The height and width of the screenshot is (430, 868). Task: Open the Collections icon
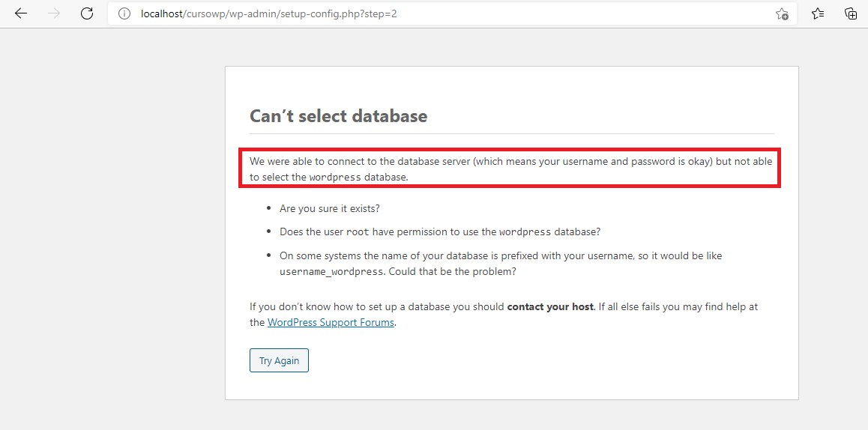click(851, 13)
